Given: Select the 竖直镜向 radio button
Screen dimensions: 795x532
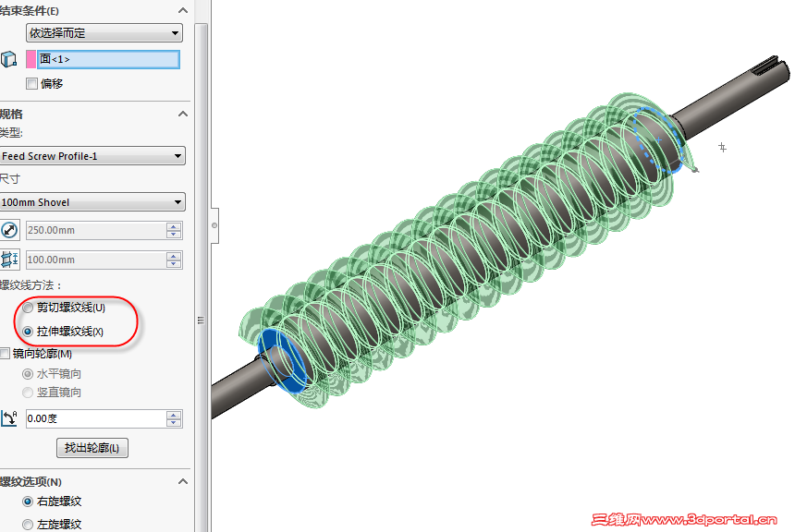Looking at the screenshot, I should coord(28,393).
